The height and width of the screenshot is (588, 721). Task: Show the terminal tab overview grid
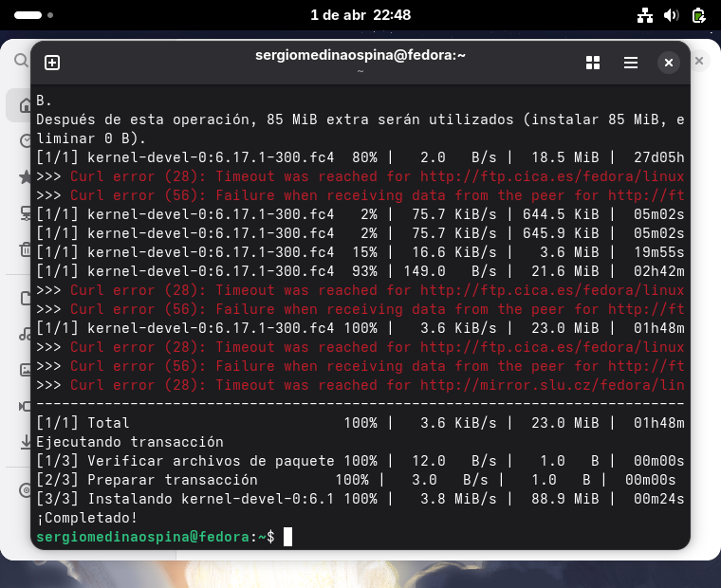tap(593, 63)
